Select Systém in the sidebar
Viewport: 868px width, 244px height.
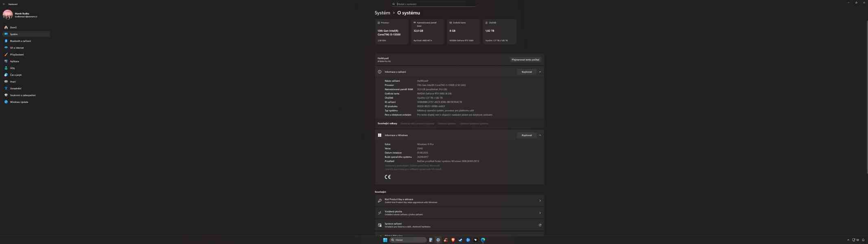click(x=26, y=34)
